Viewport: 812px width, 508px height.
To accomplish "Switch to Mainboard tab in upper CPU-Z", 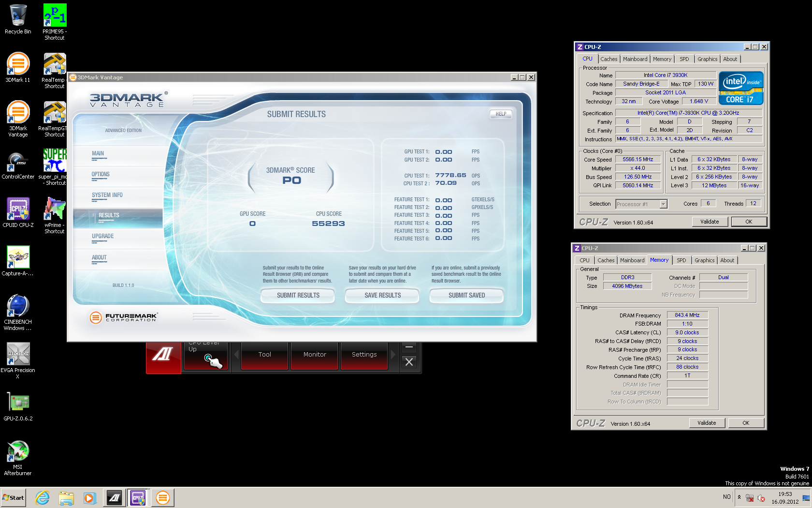I will pyautogui.click(x=635, y=59).
